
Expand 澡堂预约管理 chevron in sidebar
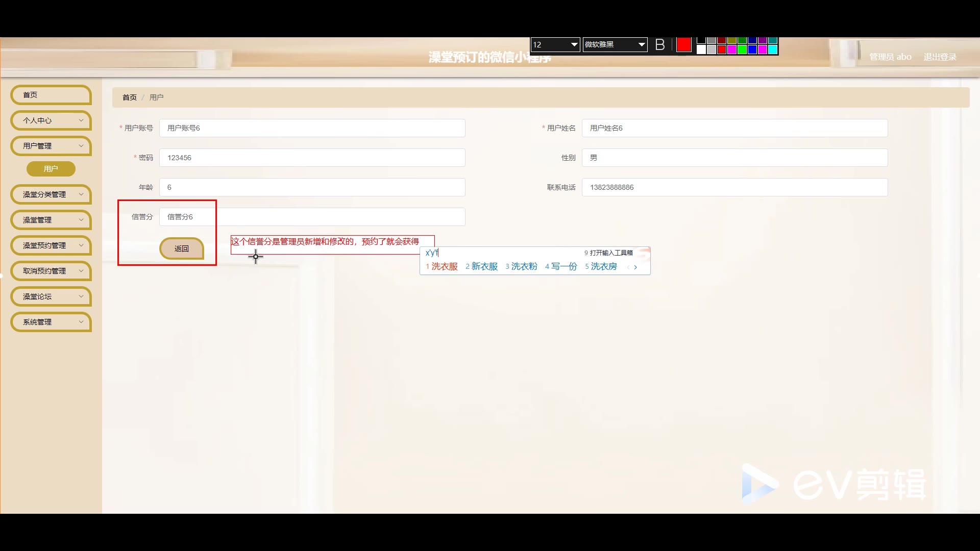pos(81,245)
